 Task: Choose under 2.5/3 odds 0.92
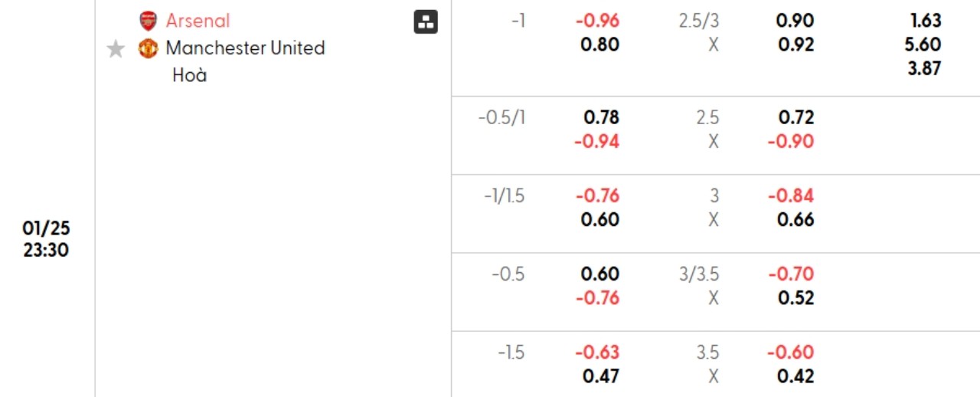pyautogui.click(x=795, y=44)
